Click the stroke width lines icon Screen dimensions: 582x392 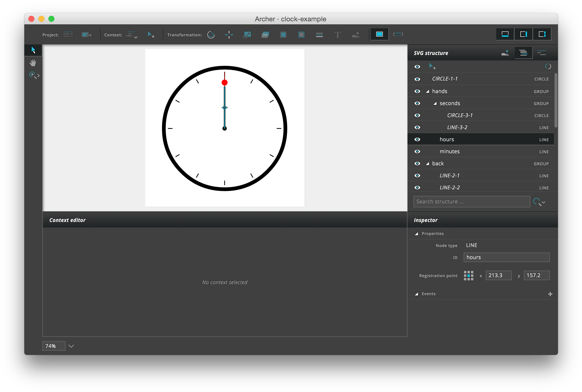[x=319, y=35]
